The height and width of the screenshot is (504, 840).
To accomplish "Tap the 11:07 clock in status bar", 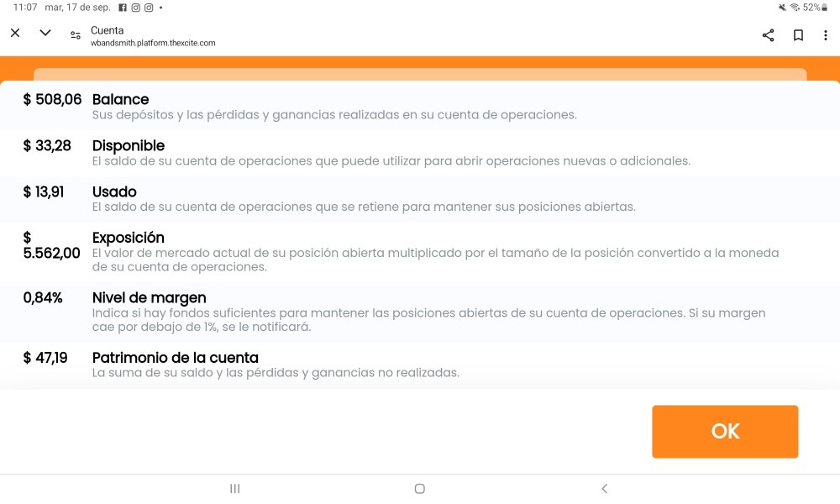I will pyautogui.click(x=25, y=8).
